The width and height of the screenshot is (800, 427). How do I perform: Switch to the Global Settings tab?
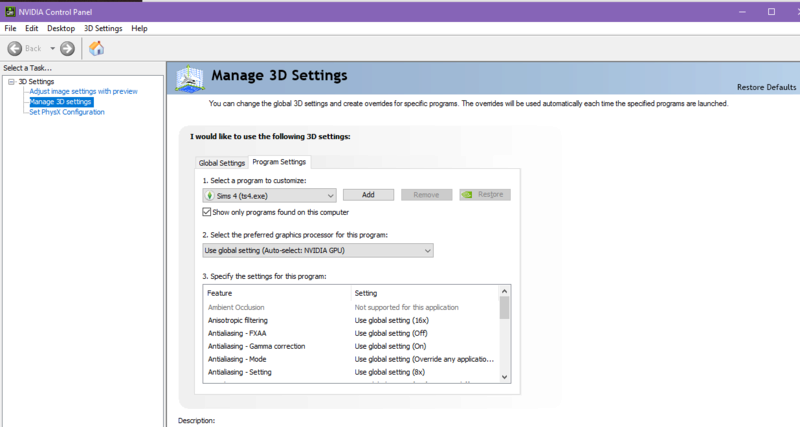pyautogui.click(x=222, y=163)
